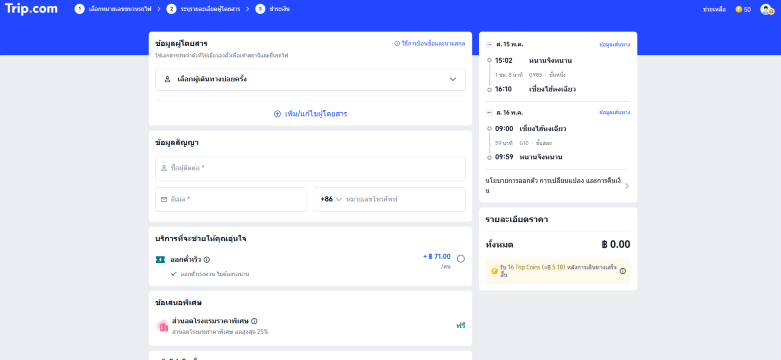Viewport: 781px width, 360px height.
Task: Click the outbound arrow icon beside 15 Nov
Action: 489,44
